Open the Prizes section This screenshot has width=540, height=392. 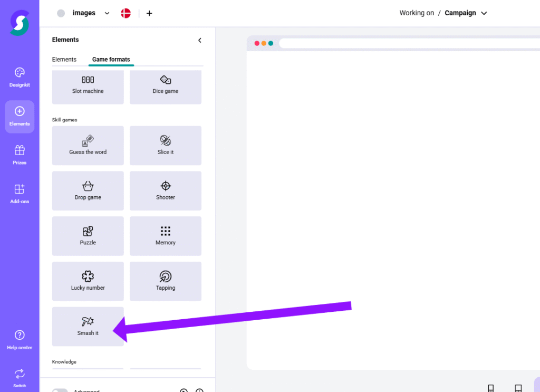pyautogui.click(x=19, y=154)
